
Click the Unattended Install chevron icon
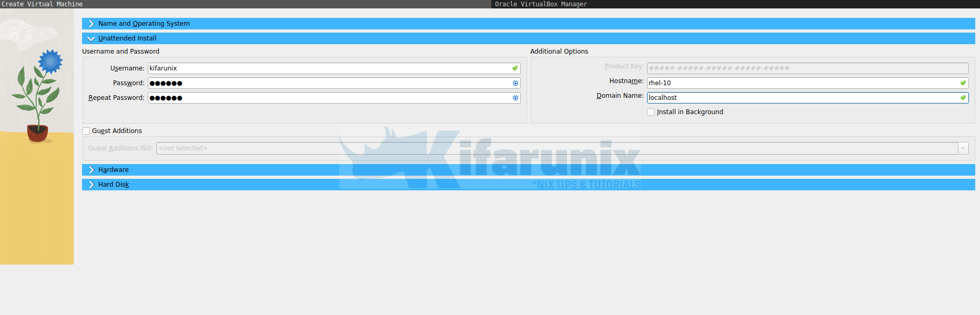point(91,38)
